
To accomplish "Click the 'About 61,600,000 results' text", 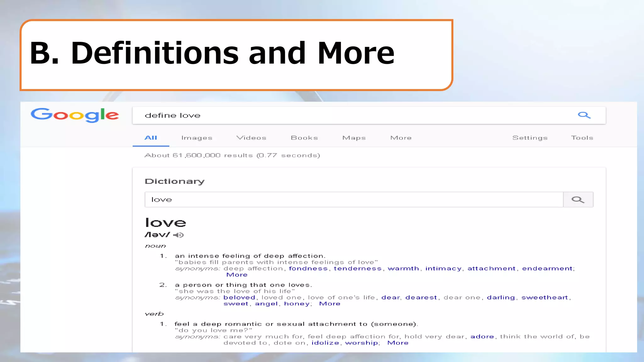I will click(198, 155).
